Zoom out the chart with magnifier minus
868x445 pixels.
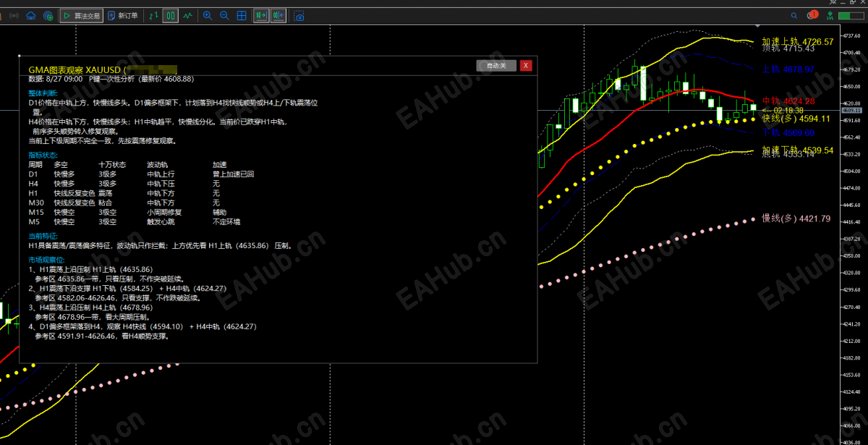coord(224,15)
